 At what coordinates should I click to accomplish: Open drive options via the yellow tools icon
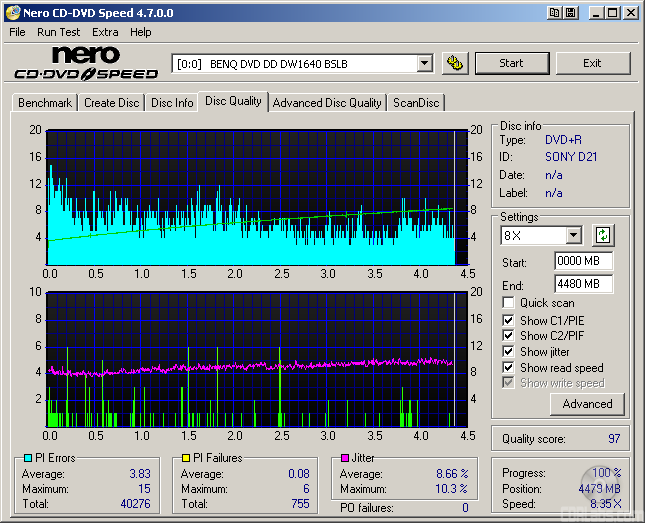[x=455, y=63]
